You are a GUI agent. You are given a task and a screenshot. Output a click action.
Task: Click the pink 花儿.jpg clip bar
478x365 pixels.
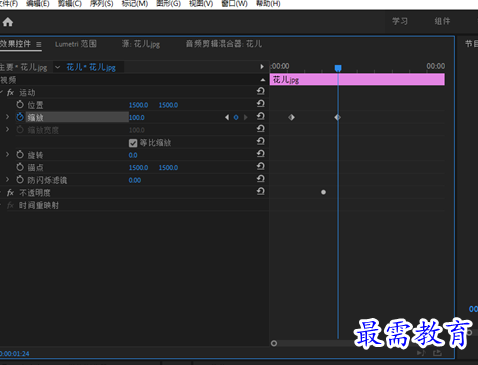tap(357, 79)
